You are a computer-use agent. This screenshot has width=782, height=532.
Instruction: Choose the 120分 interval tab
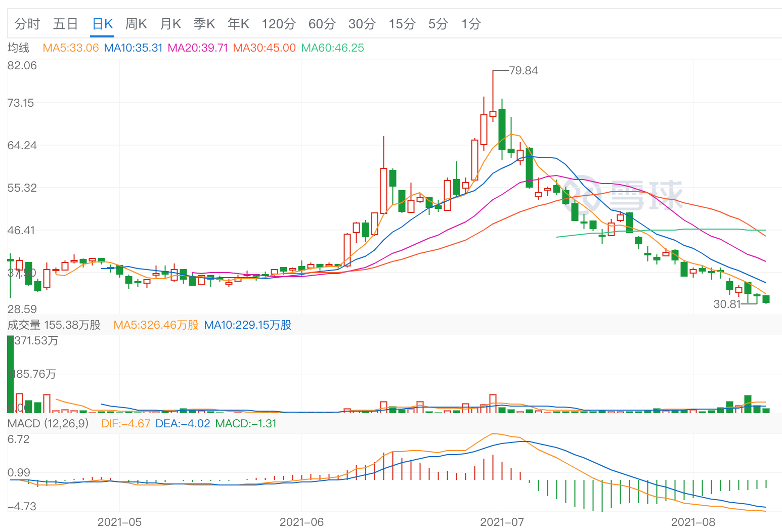coord(279,24)
